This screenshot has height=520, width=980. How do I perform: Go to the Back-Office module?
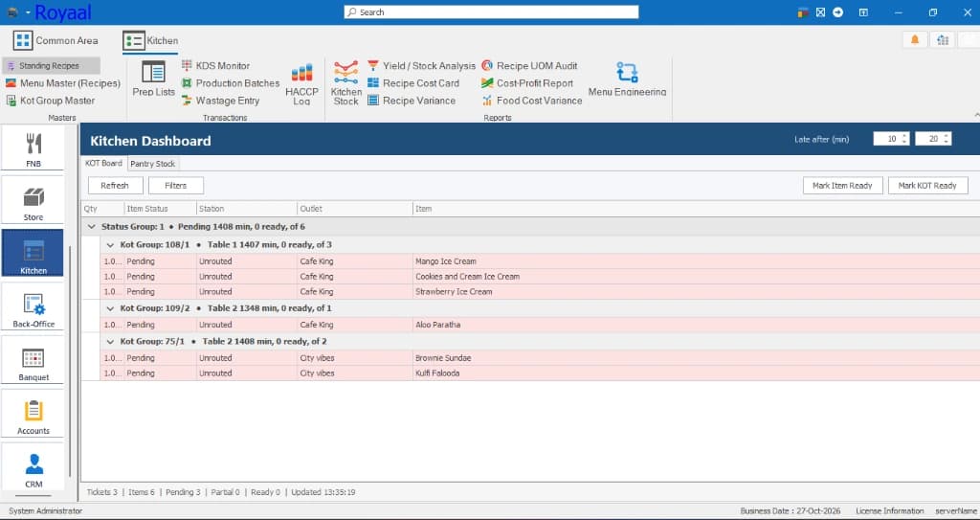pos(33,306)
